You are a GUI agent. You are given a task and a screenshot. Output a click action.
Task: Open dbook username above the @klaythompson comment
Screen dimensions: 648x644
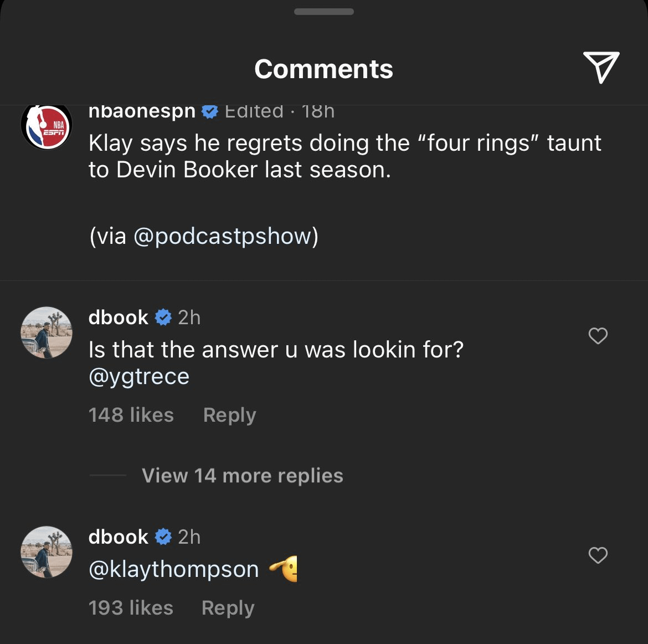tap(119, 537)
